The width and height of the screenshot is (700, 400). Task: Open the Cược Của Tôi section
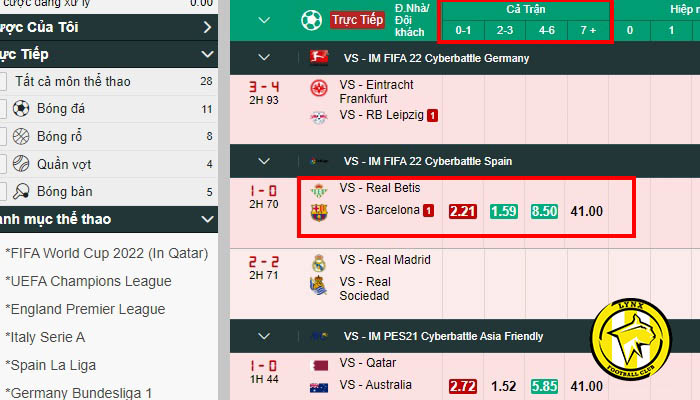click(109, 27)
